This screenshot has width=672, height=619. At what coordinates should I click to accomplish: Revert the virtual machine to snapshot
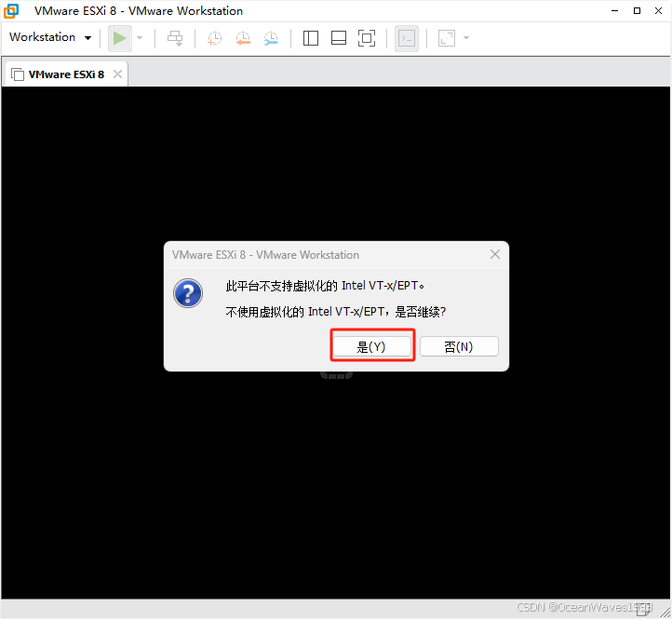[x=243, y=38]
